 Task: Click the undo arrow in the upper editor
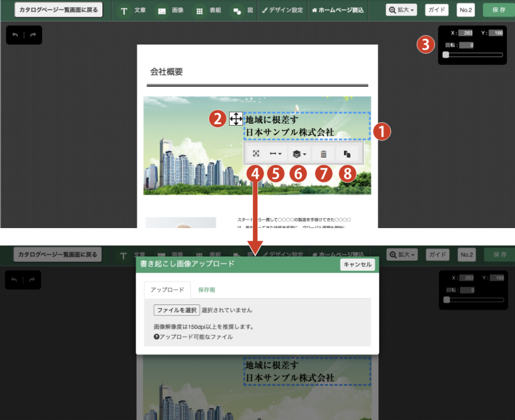(x=15, y=36)
